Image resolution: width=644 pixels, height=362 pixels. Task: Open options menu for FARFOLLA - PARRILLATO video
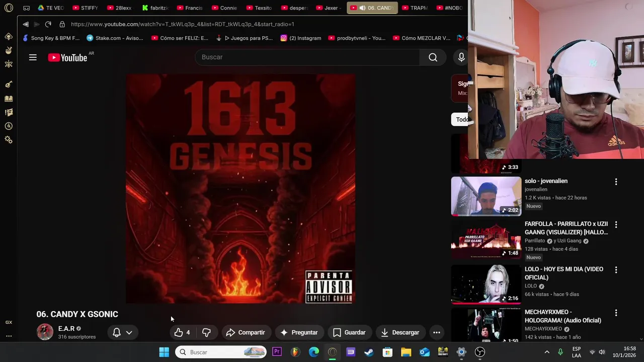pos(616,224)
